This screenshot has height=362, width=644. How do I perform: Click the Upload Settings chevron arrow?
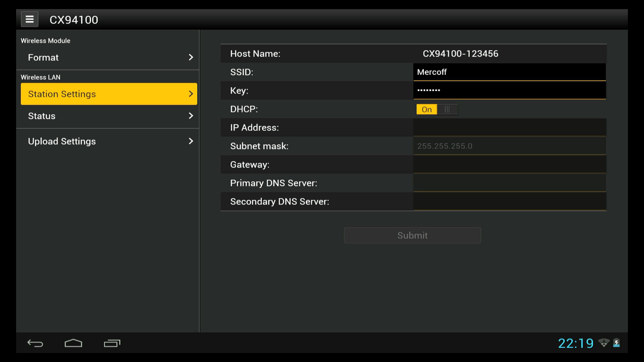(191, 141)
